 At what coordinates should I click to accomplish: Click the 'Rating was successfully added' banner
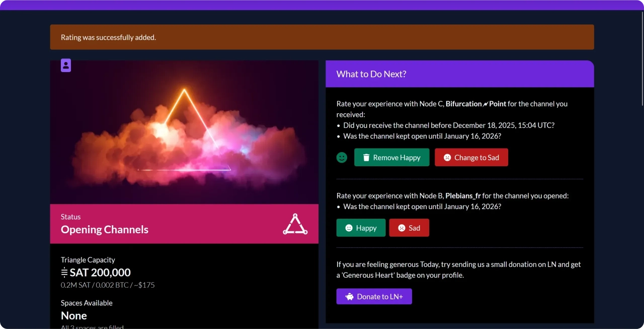[x=322, y=37]
